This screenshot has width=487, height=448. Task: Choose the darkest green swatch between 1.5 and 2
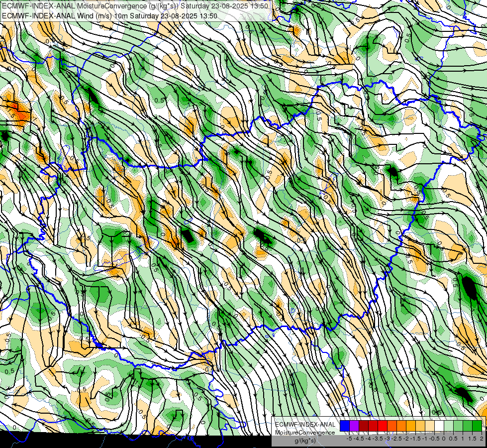pyautogui.click(x=477, y=426)
